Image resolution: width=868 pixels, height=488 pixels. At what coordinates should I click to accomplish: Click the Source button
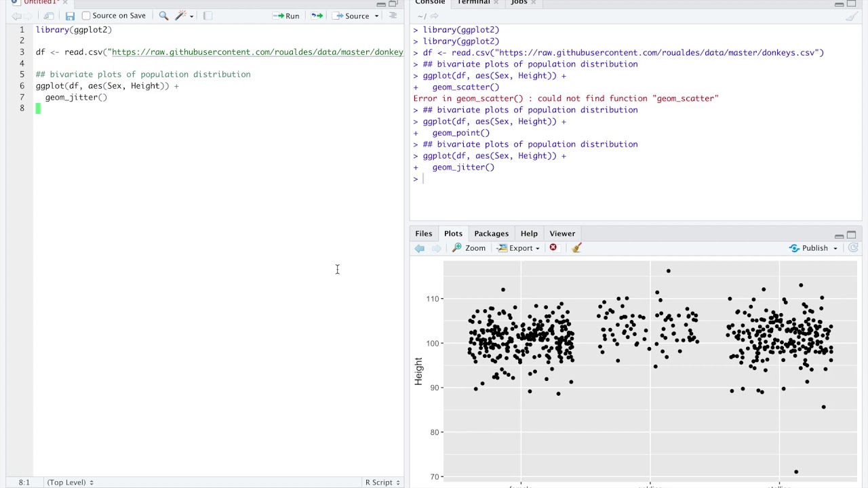click(x=351, y=16)
